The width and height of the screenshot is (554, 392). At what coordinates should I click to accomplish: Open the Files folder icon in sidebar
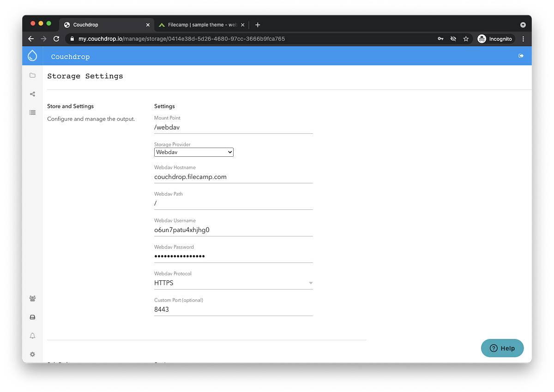tap(32, 75)
